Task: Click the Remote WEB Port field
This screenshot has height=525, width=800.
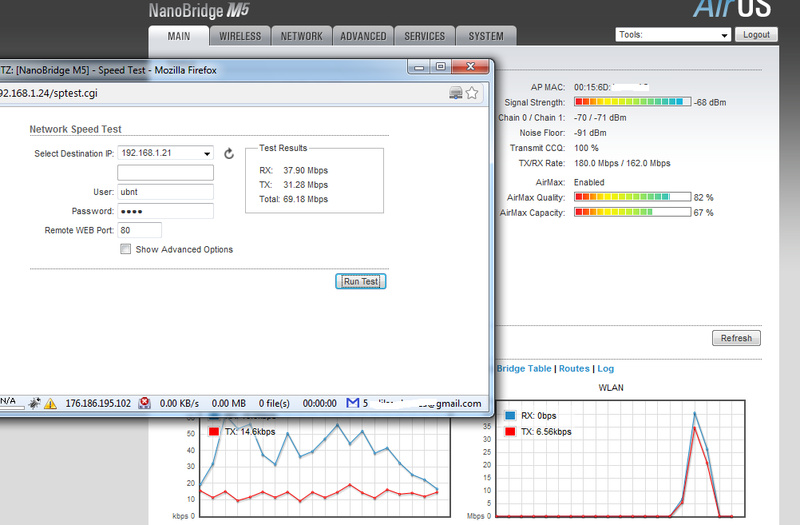Action: (x=139, y=230)
